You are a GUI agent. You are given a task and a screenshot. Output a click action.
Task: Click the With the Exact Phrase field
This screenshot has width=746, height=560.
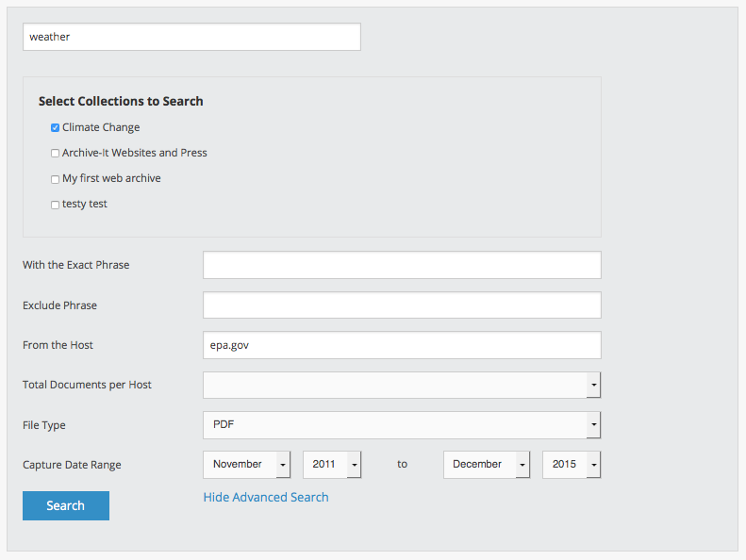[x=402, y=265]
